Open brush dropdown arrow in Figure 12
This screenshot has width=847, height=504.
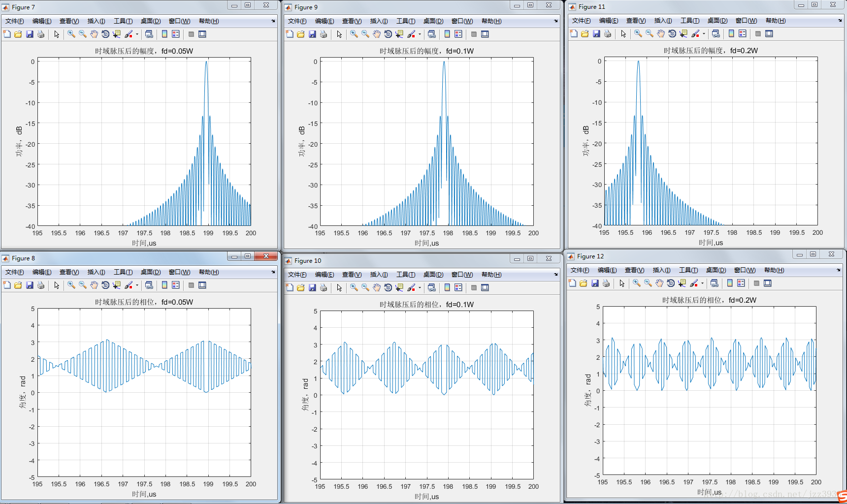[x=702, y=283]
